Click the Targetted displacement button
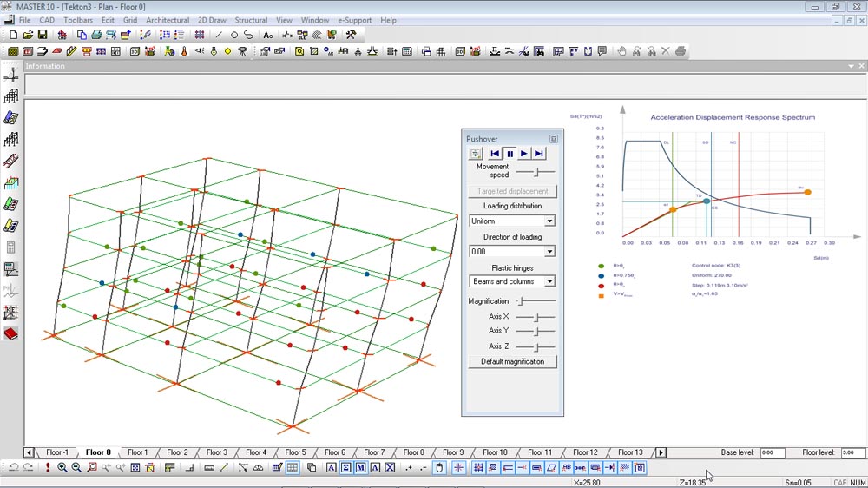 click(512, 191)
